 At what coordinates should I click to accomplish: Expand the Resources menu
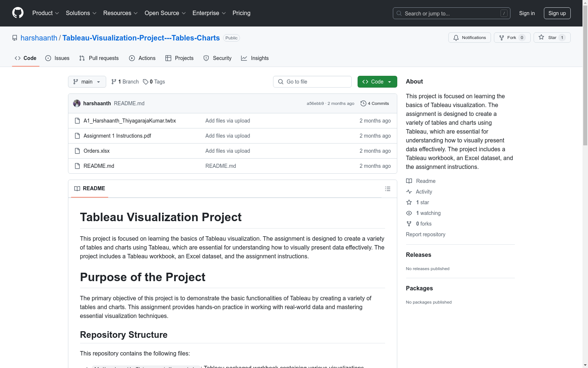click(x=121, y=13)
